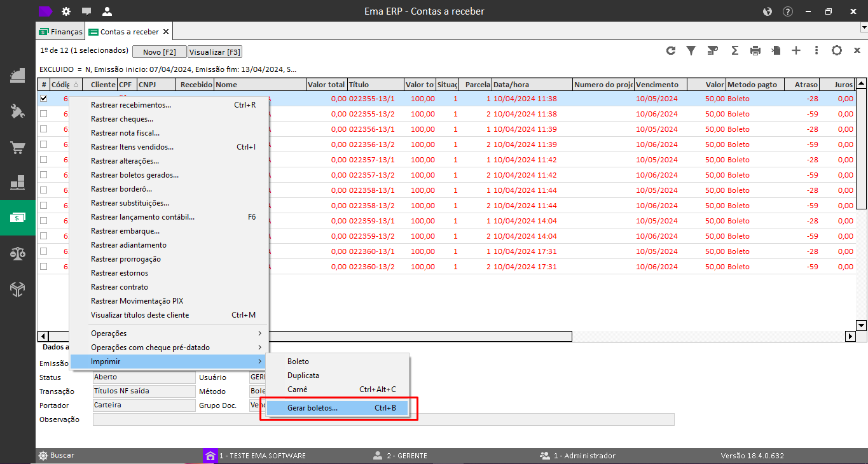This screenshot has width=868, height=464.
Task: Click the vertical scrollbar thumb
Action: (x=862, y=149)
